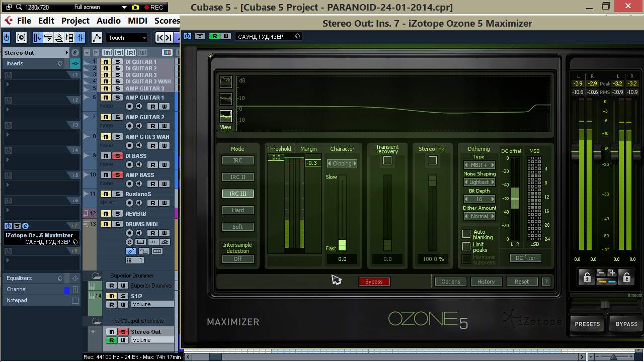Click the PRESETS button
Image resolution: width=644 pixels, height=362 pixels.
tap(587, 324)
